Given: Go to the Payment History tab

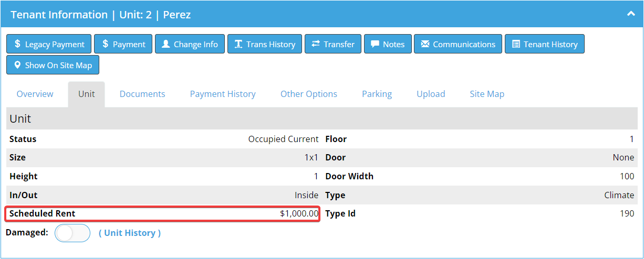Looking at the screenshot, I should (223, 94).
